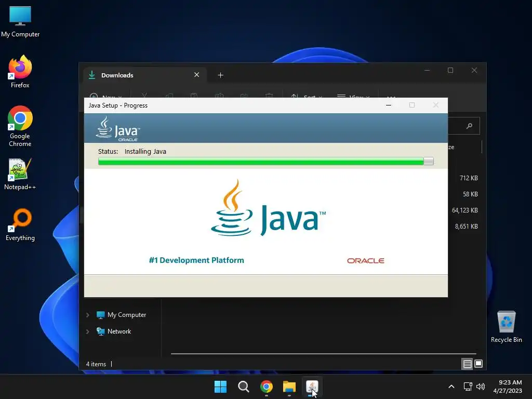Open My Computer desktop icon
Image resolution: width=532 pixels, height=399 pixels.
point(20,21)
